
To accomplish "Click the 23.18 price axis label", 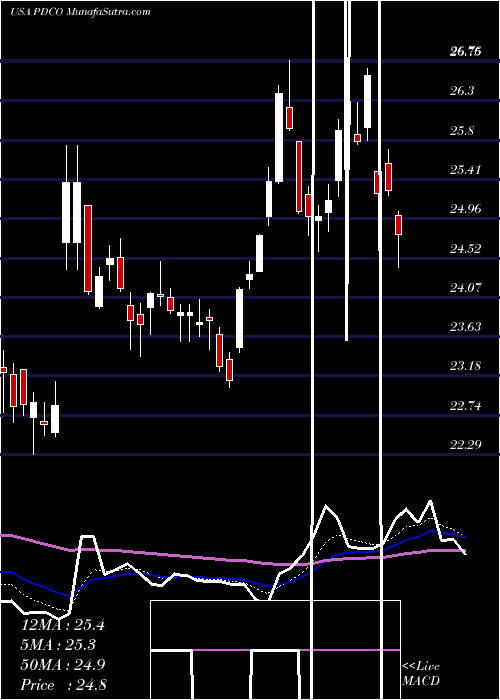I will pos(466,366).
